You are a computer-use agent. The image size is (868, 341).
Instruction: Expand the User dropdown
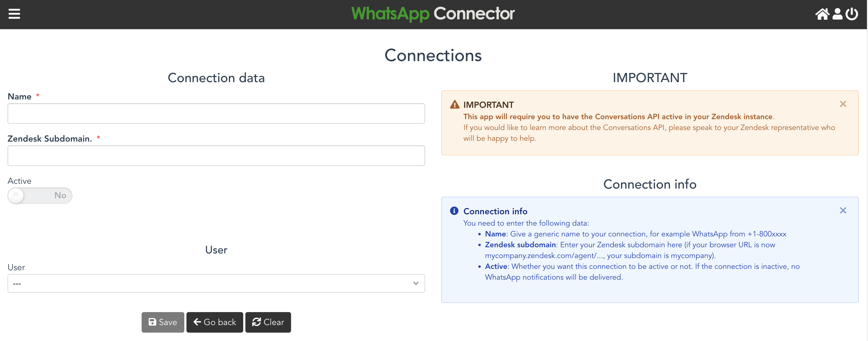pos(216,283)
